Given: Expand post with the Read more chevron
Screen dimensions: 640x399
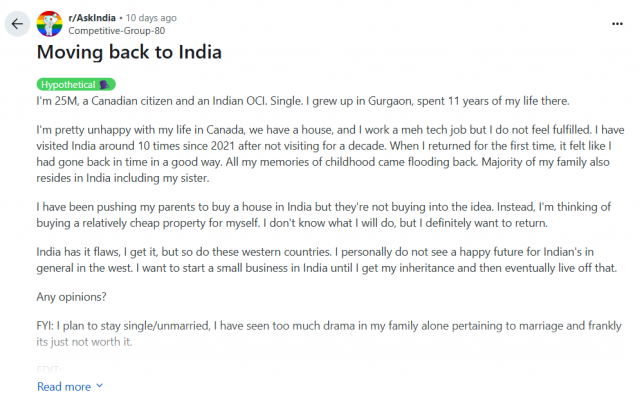Looking at the screenshot, I should click(x=100, y=386).
